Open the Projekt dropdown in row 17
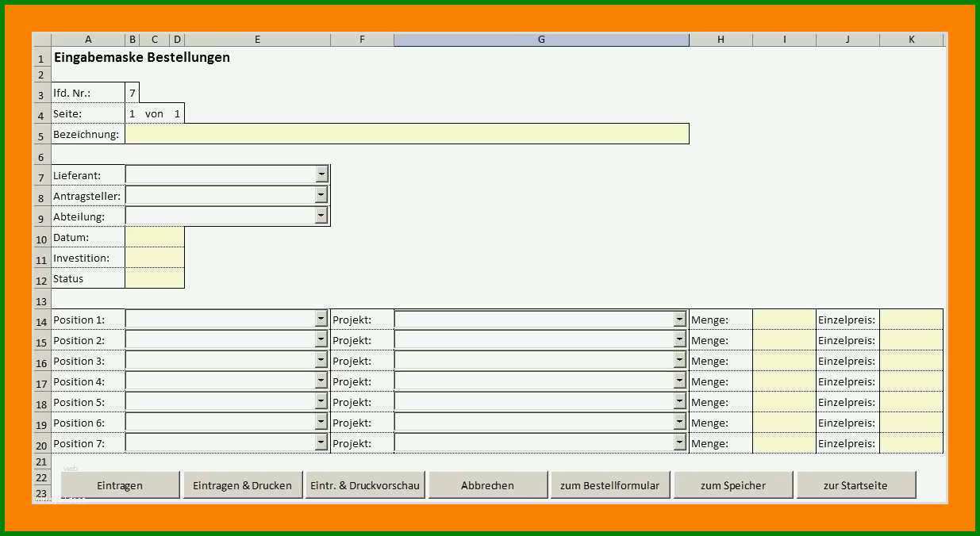This screenshot has width=980, height=536. tap(679, 381)
